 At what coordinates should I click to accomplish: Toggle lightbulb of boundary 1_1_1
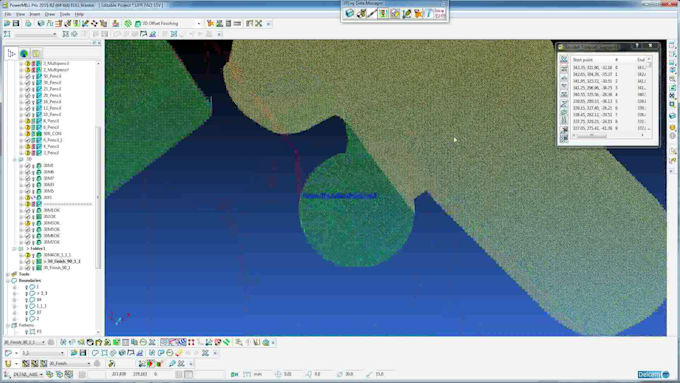[x=26, y=306]
